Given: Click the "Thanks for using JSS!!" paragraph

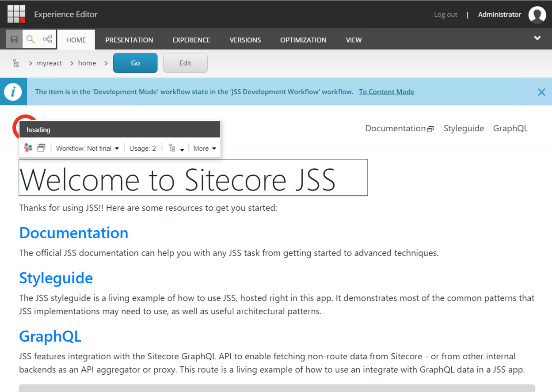Looking at the screenshot, I should coord(148,208).
